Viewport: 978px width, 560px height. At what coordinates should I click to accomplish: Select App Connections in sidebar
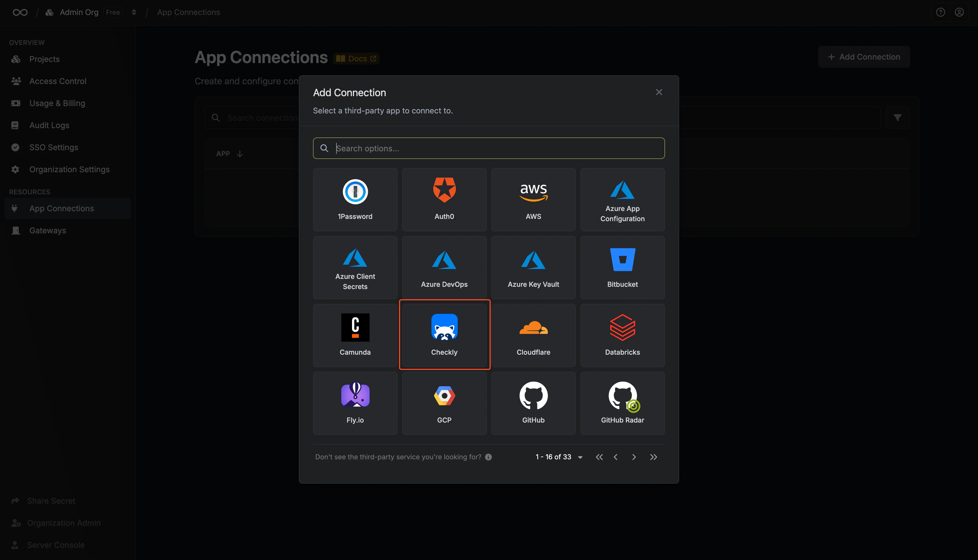68,208
